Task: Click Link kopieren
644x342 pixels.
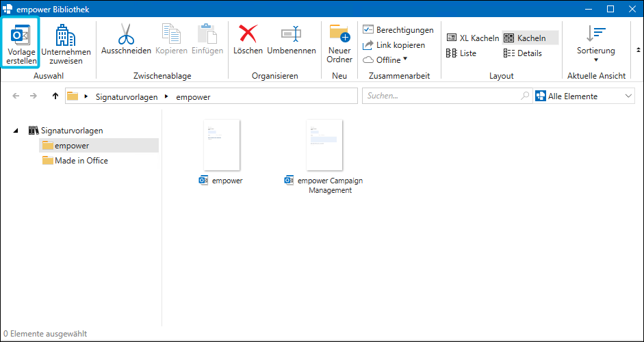Action: [x=394, y=45]
